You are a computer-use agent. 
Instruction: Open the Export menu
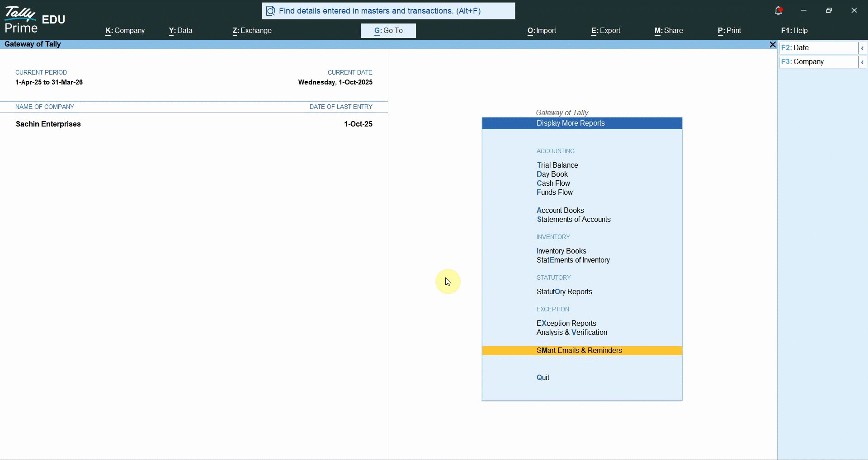coord(605,31)
